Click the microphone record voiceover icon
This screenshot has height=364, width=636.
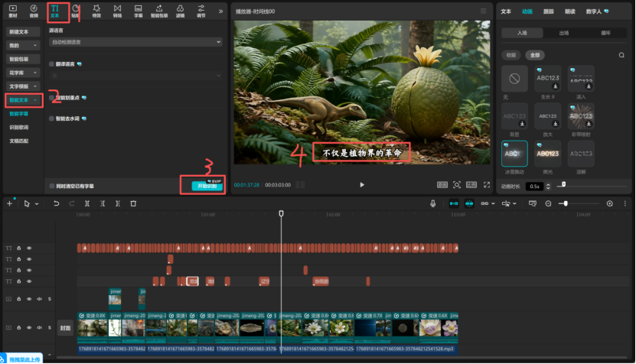pos(433,203)
